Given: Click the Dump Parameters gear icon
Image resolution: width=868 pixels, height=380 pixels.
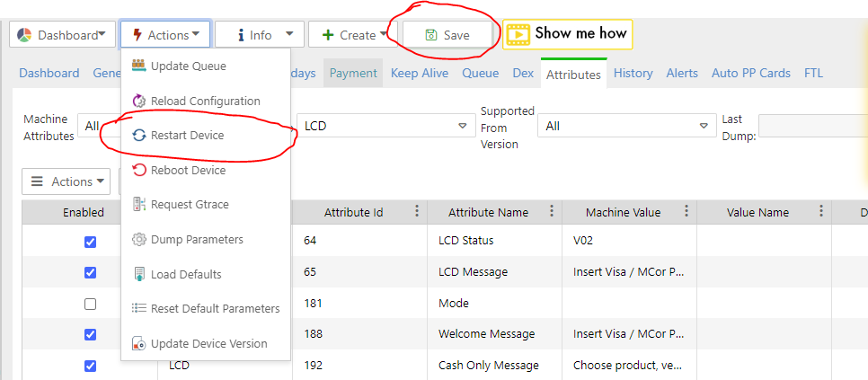Looking at the screenshot, I should coord(138,240).
